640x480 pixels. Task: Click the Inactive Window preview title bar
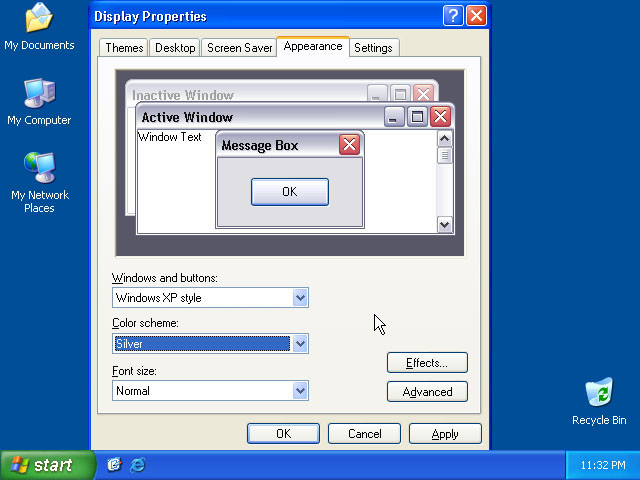pos(282,92)
